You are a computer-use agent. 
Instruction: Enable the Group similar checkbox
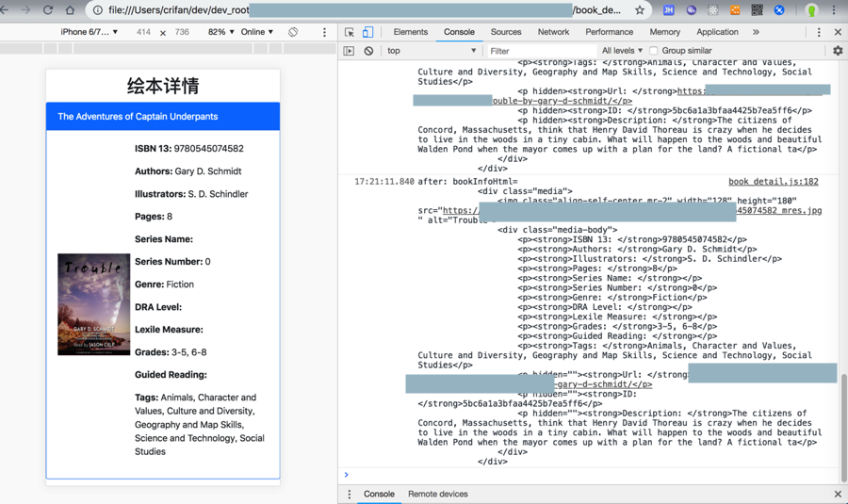pyautogui.click(x=653, y=50)
